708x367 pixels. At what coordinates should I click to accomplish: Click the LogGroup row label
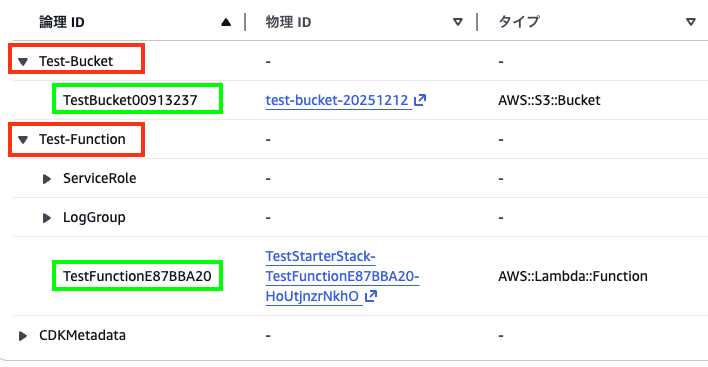94,218
